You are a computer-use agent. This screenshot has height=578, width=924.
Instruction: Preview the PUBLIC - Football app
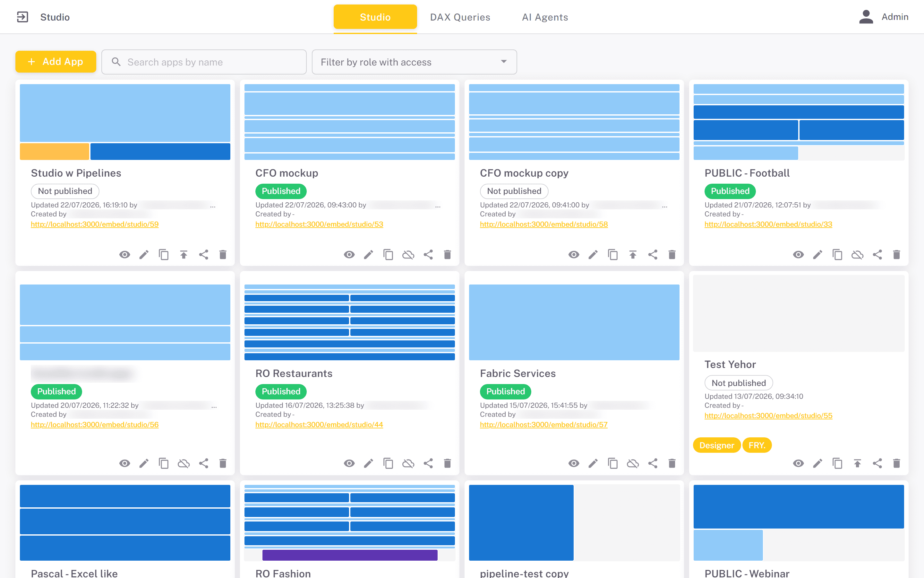[798, 255]
